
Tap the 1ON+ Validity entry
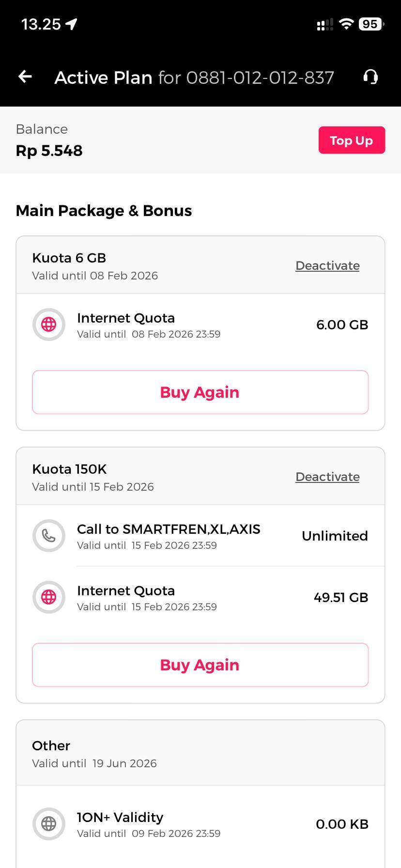[x=149, y=824]
